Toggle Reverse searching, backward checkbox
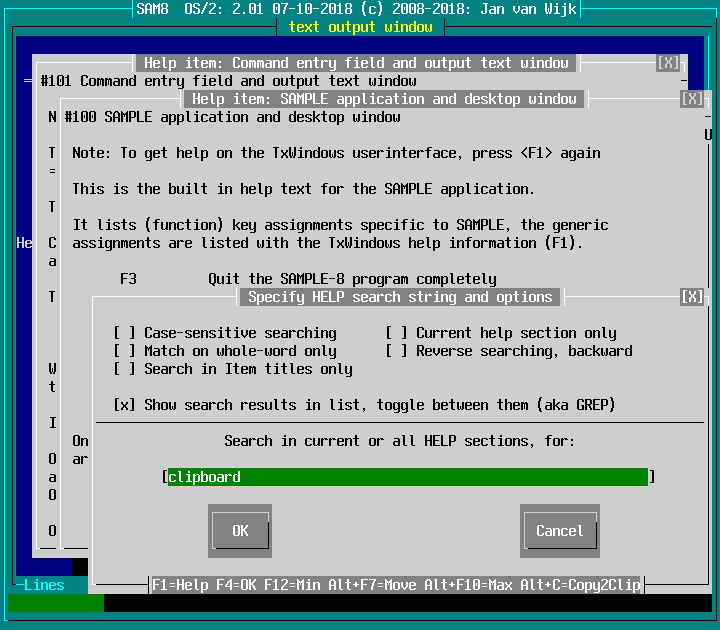The width and height of the screenshot is (720, 630). [x=397, y=351]
